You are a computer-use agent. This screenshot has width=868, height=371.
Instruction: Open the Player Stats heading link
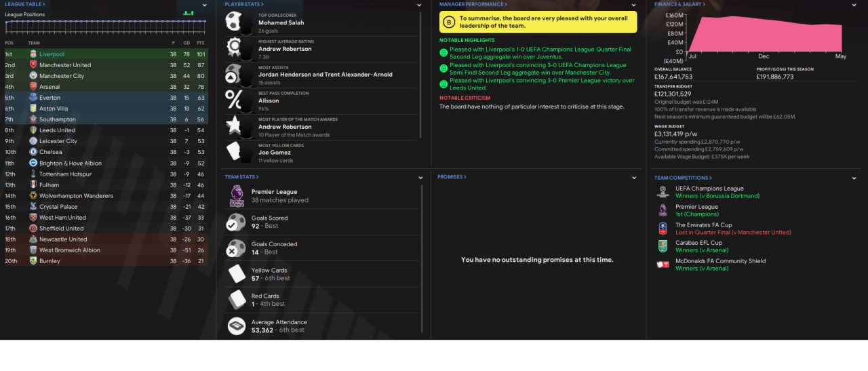[x=245, y=4]
